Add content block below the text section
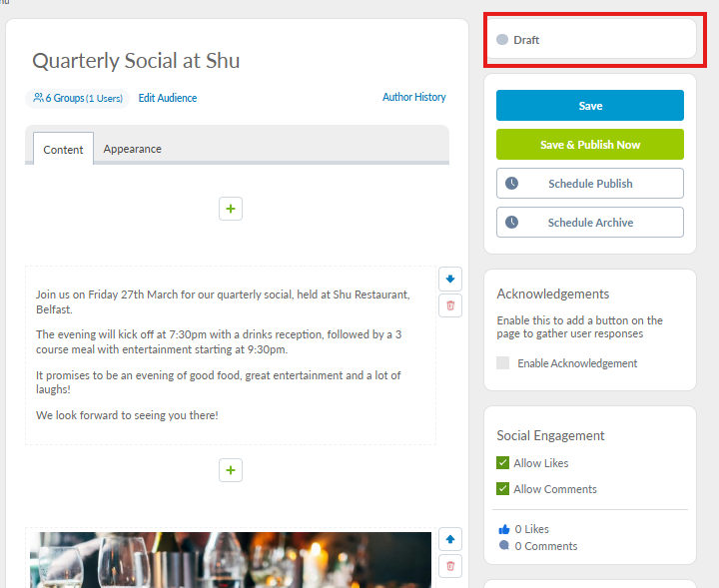 click(231, 470)
